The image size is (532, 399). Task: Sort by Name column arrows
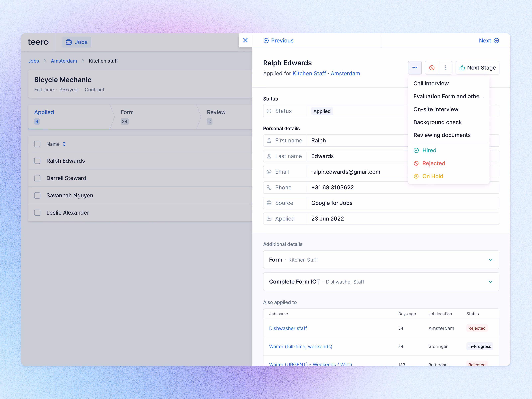coord(64,144)
